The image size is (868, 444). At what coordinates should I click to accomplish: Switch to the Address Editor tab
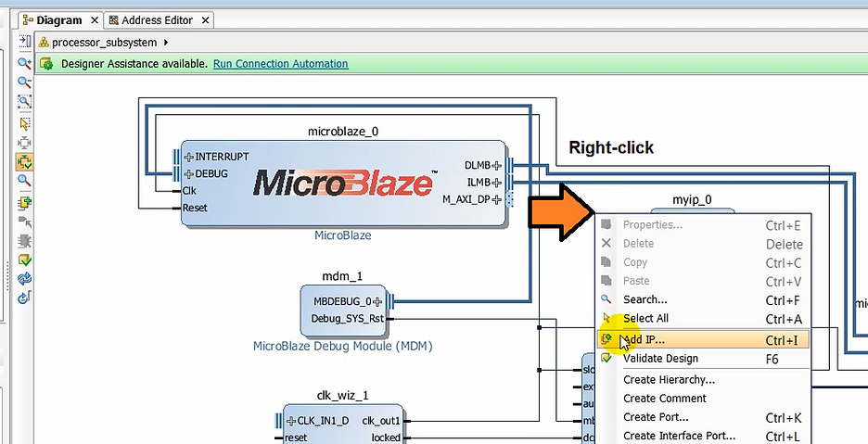(x=157, y=19)
